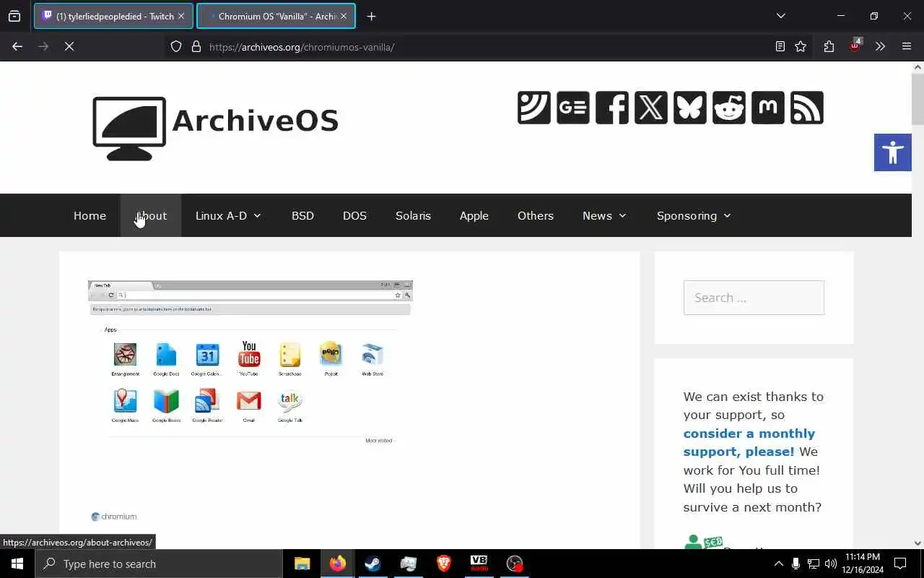The height and width of the screenshot is (578, 924).
Task: Click the site search field
Action: 754,298
